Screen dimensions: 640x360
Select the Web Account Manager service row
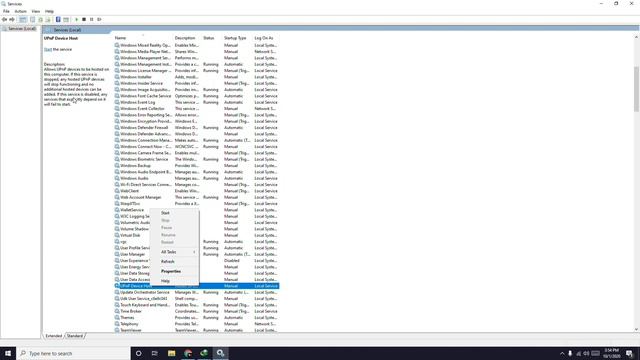(196, 197)
